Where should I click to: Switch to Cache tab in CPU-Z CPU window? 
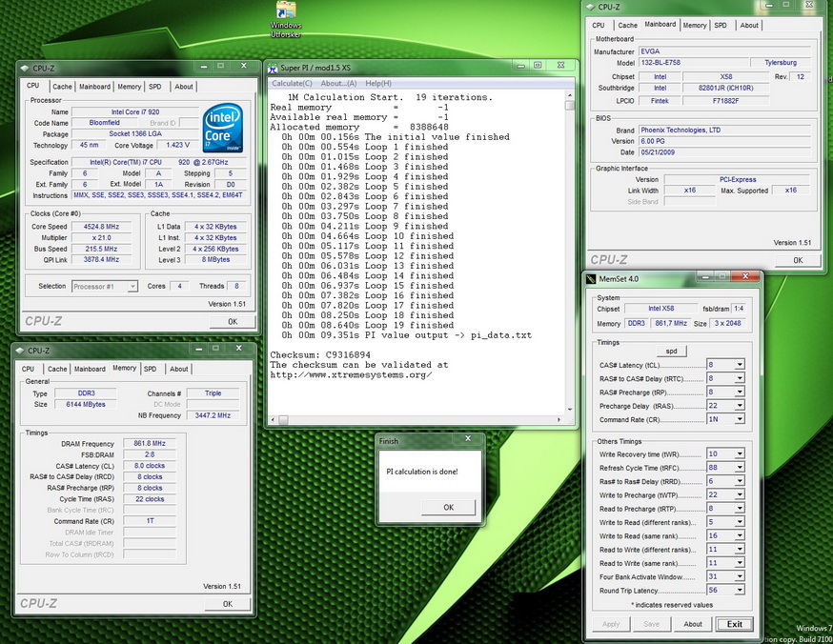tap(62, 87)
